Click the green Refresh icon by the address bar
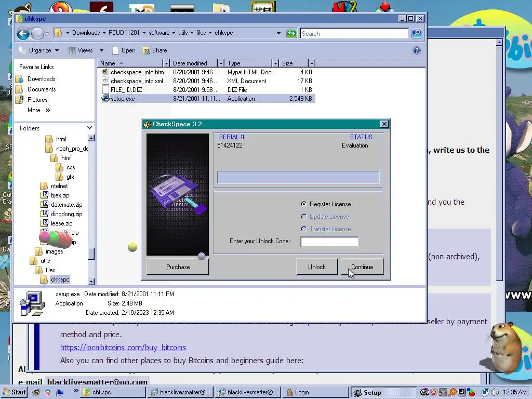532x399 pixels. click(x=291, y=33)
